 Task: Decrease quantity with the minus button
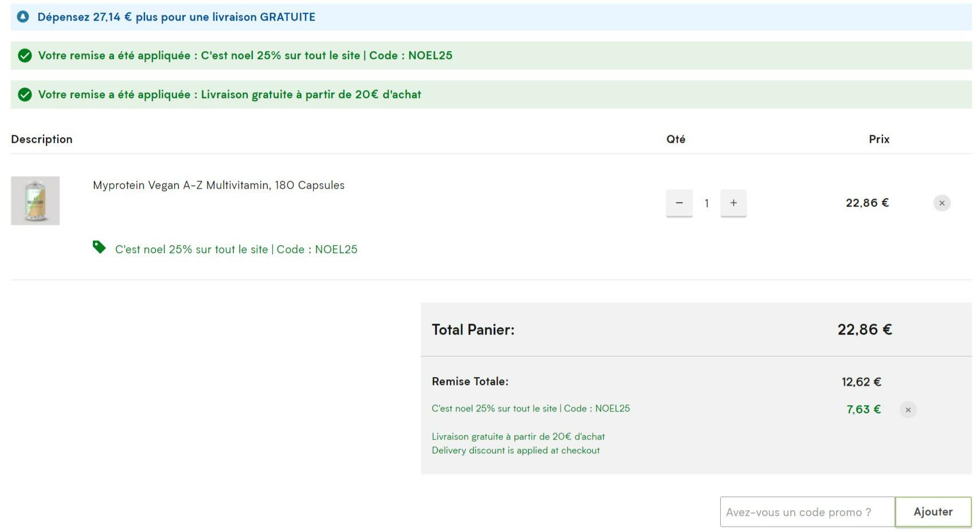(x=679, y=203)
